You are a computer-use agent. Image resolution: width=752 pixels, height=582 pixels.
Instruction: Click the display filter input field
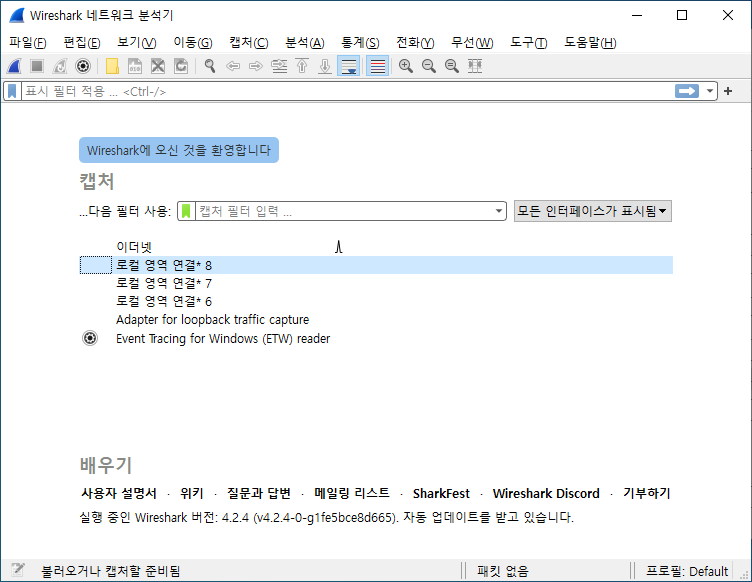(348, 91)
